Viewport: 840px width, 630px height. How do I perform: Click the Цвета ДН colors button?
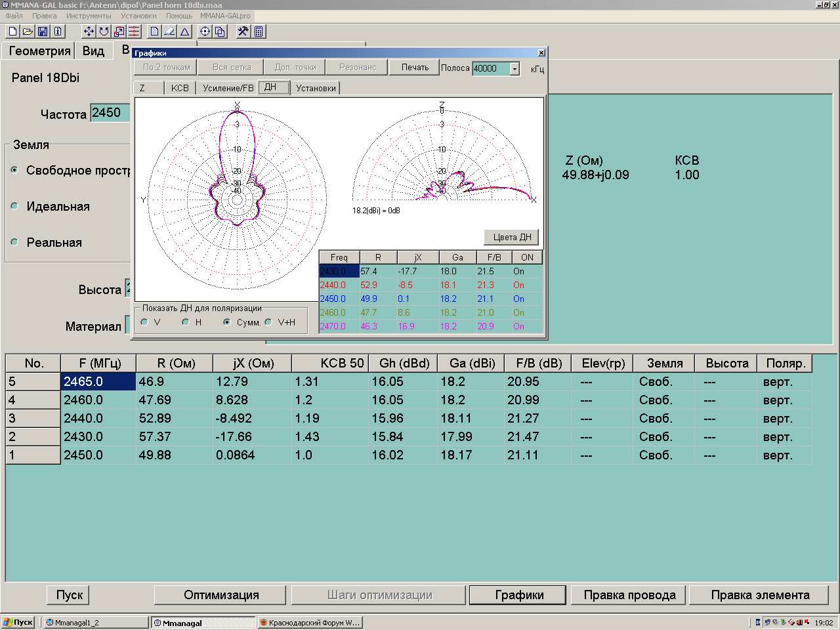coord(512,238)
